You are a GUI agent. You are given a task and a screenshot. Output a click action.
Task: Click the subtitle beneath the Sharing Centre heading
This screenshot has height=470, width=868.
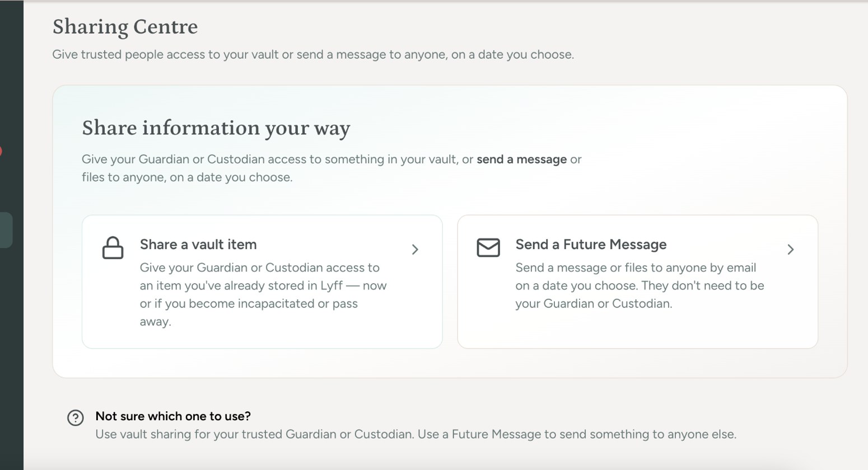click(313, 55)
